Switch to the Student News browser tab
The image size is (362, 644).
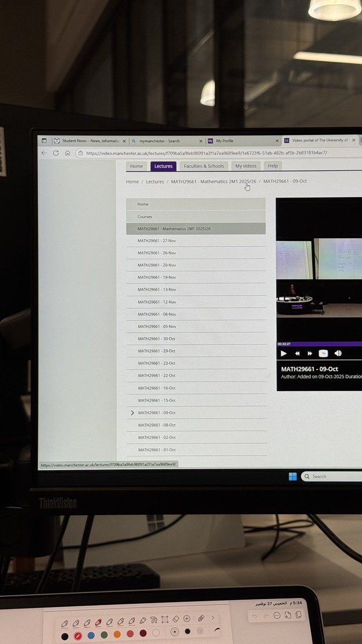click(90, 141)
